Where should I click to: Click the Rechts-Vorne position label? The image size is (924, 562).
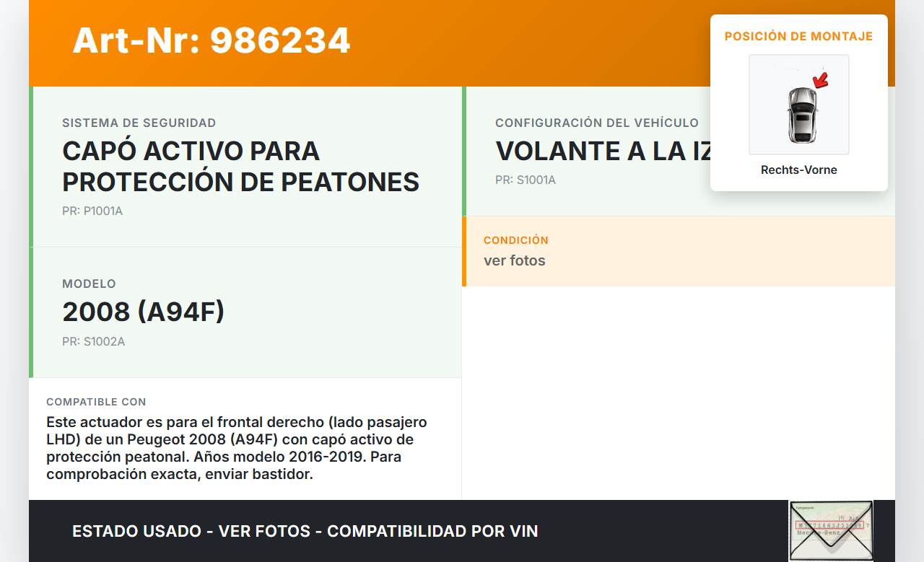(799, 170)
